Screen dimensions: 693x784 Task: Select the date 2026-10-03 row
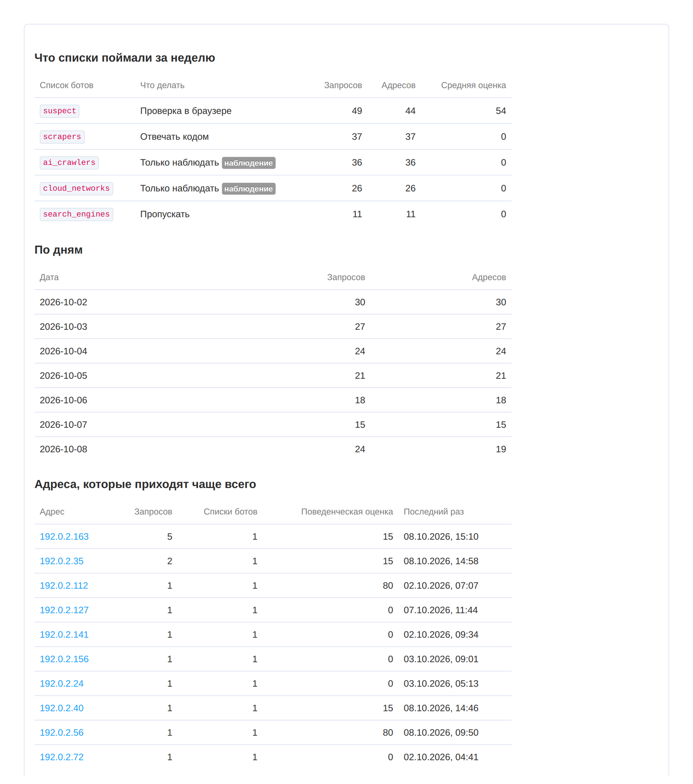point(273,327)
